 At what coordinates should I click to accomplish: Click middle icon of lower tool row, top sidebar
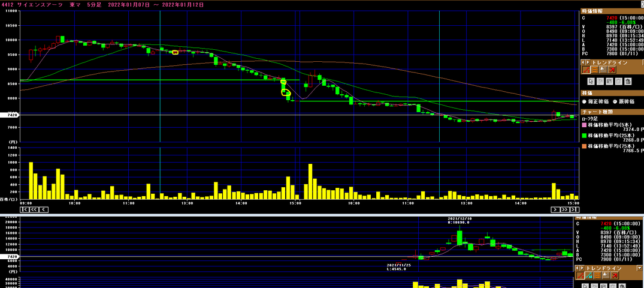[x=609, y=81]
